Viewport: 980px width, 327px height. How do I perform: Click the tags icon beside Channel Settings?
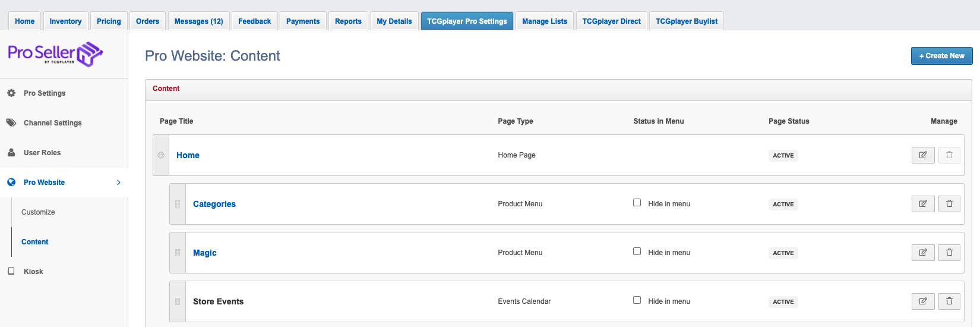(11, 123)
